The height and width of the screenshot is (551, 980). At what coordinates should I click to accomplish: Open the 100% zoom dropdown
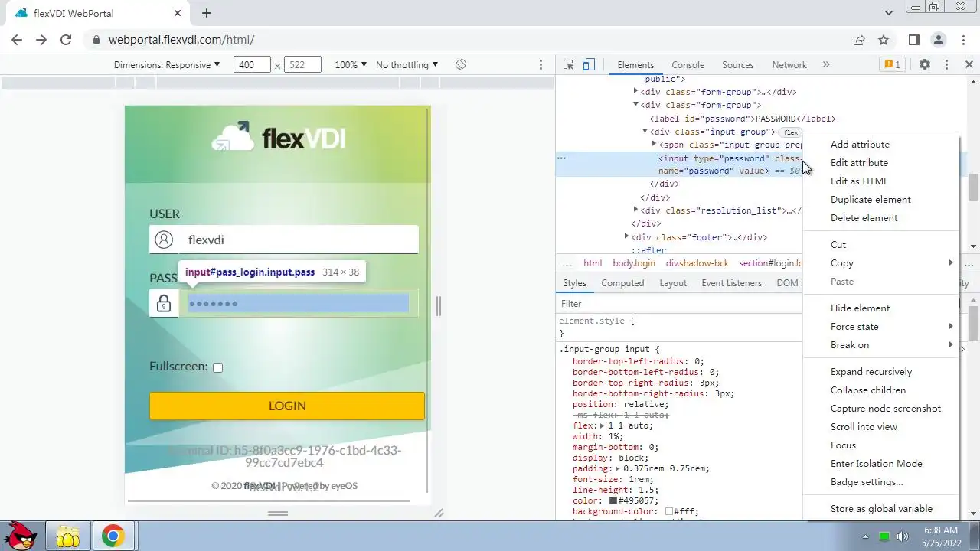[351, 65]
